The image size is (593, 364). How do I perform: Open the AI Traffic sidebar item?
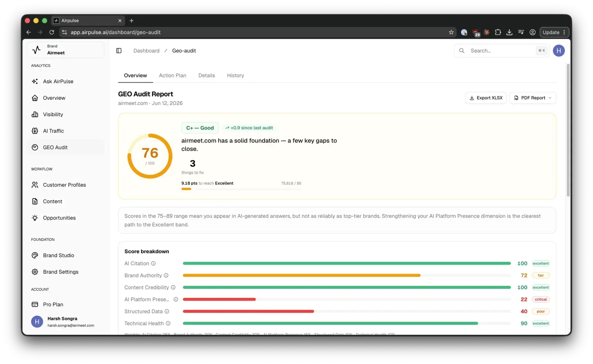pos(66,131)
